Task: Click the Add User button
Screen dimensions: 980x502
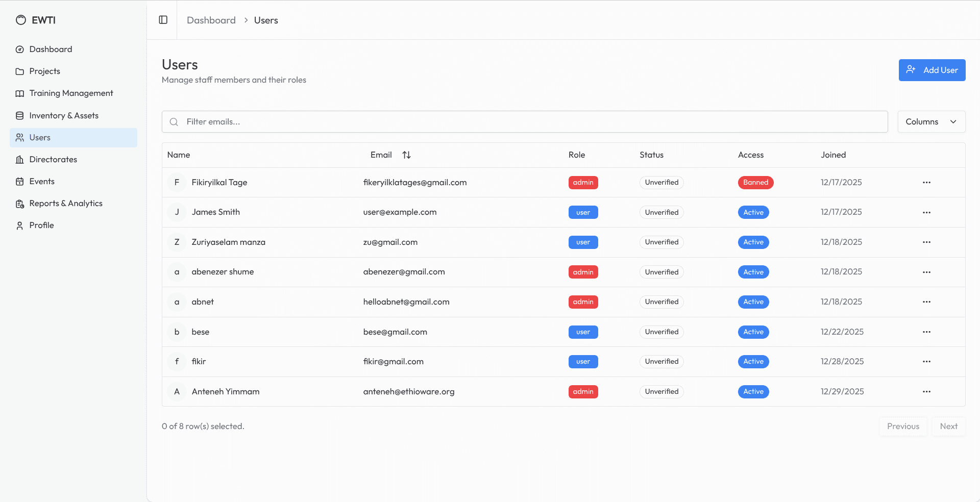Action: [x=932, y=70]
